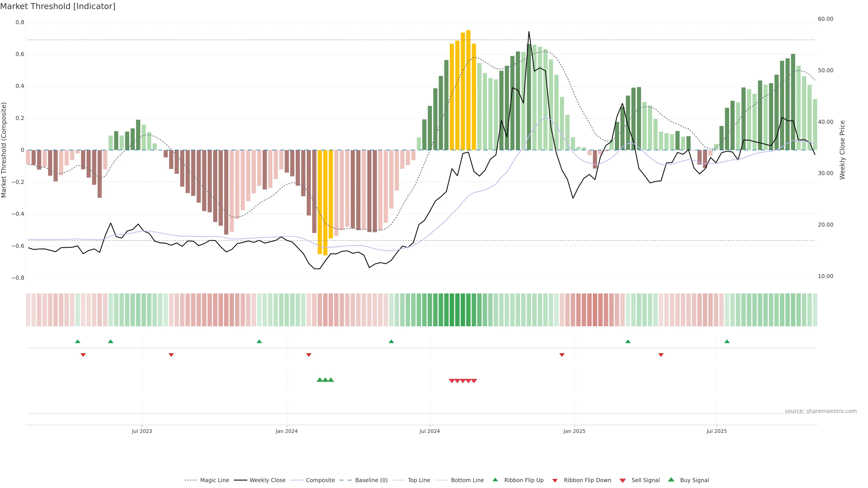Click the Weekly Close Price axis title
This screenshot has width=868, height=488.
[x=842, y=150]
